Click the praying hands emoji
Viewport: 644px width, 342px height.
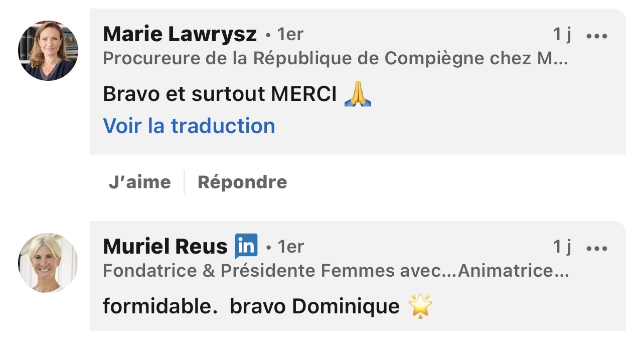(358, 94)
